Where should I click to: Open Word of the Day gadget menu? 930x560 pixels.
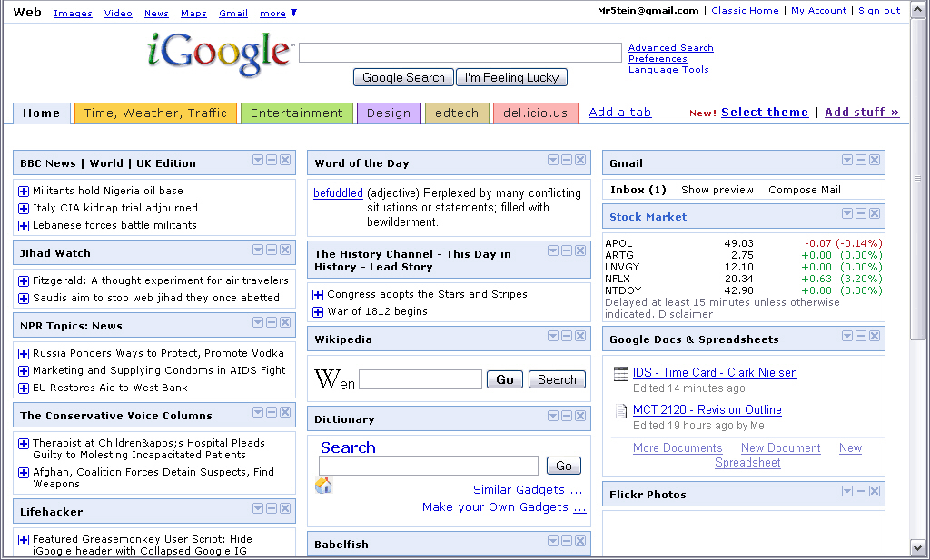(553, 160)
